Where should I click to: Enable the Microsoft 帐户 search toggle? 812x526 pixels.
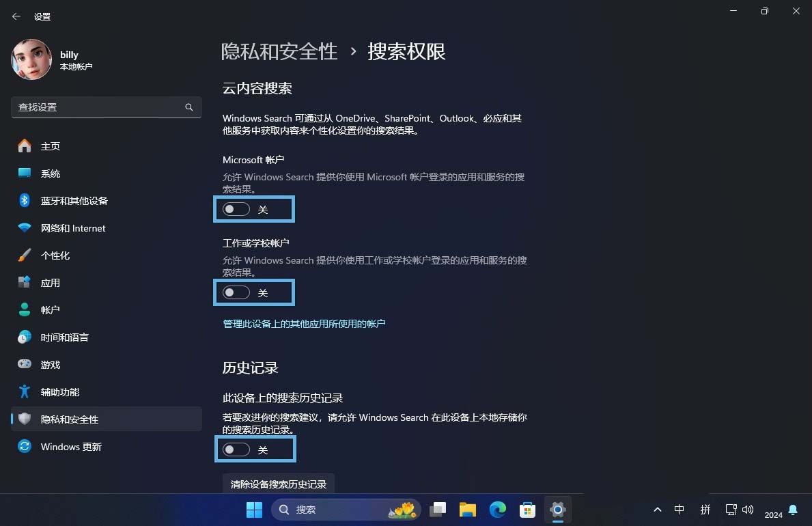click(x=236, y=209)
